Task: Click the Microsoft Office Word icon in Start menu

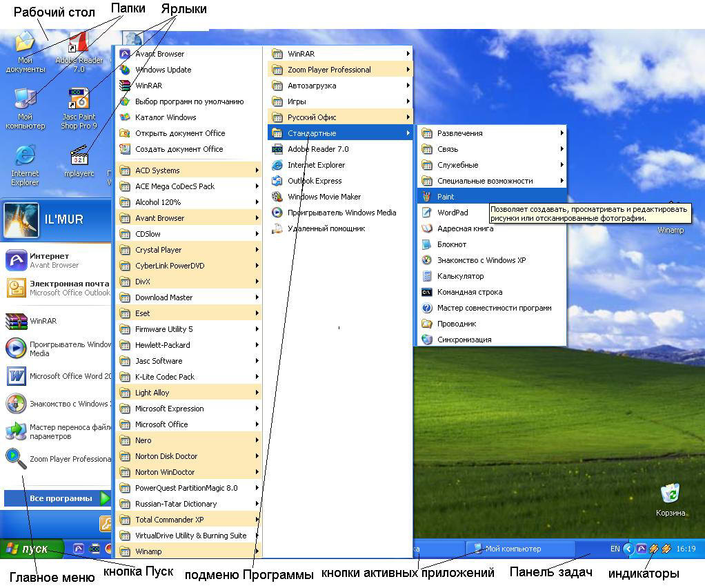Action: (x=16, y=376)
